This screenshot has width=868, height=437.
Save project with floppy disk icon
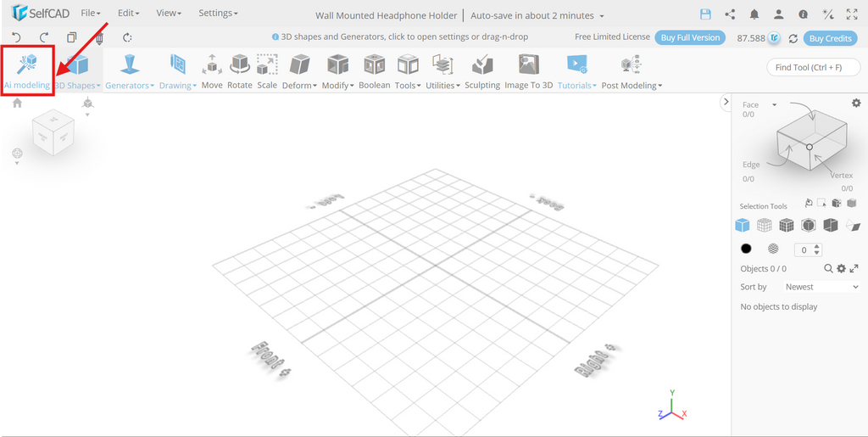point(705,14)
